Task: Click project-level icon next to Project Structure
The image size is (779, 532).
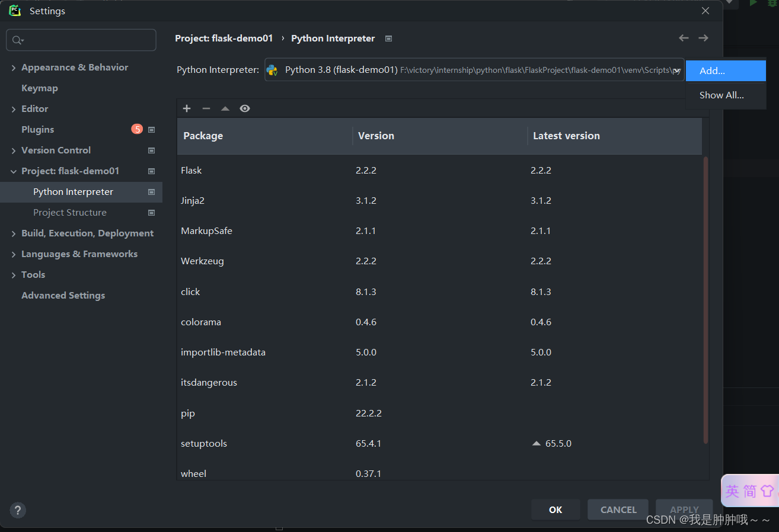Action: 151,213
